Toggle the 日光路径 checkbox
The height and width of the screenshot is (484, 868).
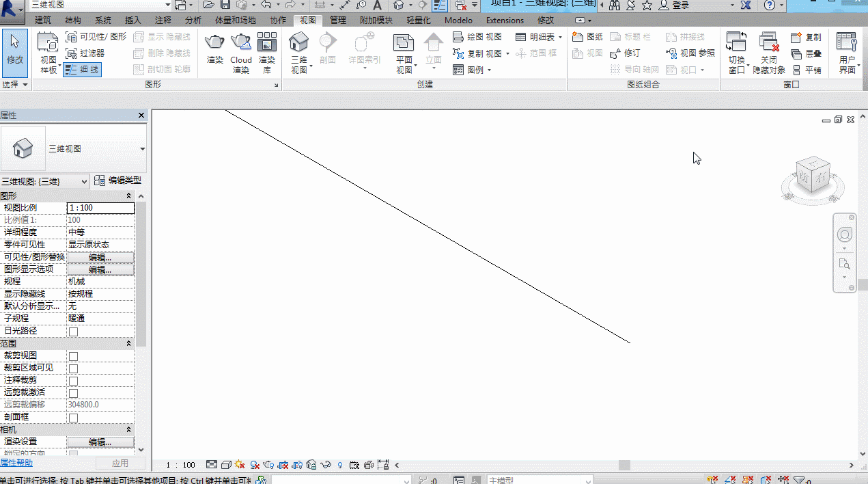click(x=73, y=332)
